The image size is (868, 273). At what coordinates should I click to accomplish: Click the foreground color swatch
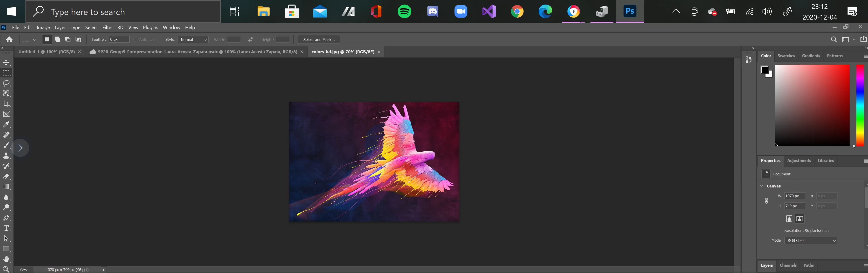click(x=765, y=70)
